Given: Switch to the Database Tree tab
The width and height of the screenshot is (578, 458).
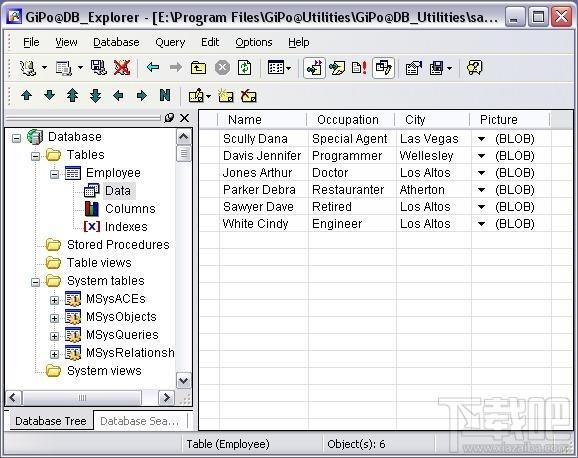Looking at the screenshot, I should (x=51, y=421).
